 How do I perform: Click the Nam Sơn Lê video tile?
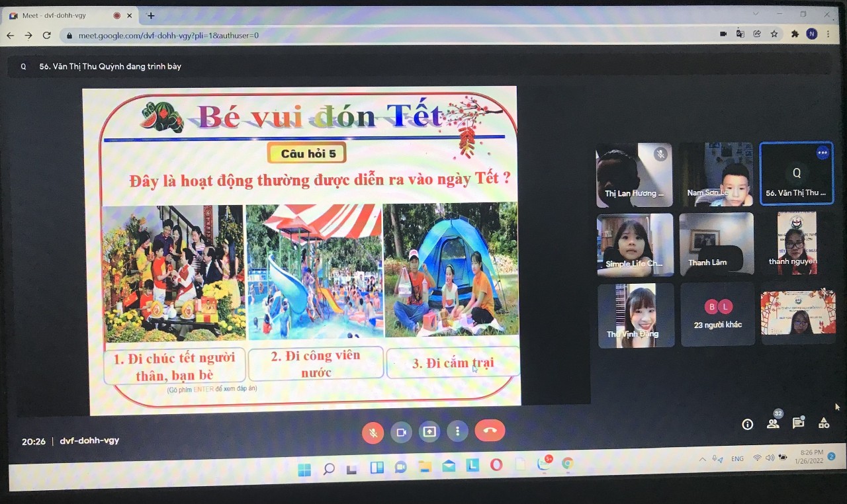point(716,175)
